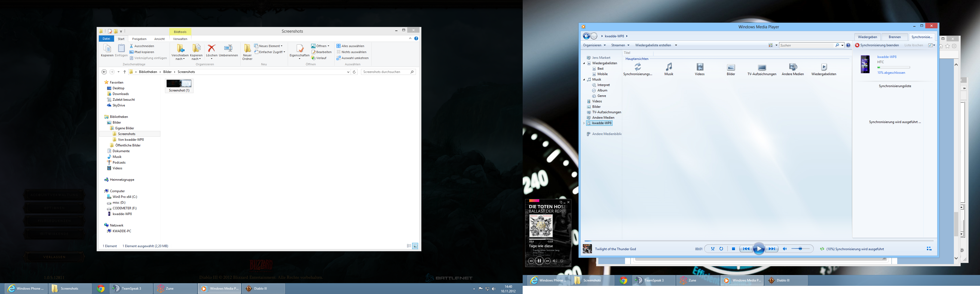The height and width of the screenshot is (294, 980).
Task: Open Wiedergabeliste erstellen dropdown arrow
Action: click(x=676, y=45)
